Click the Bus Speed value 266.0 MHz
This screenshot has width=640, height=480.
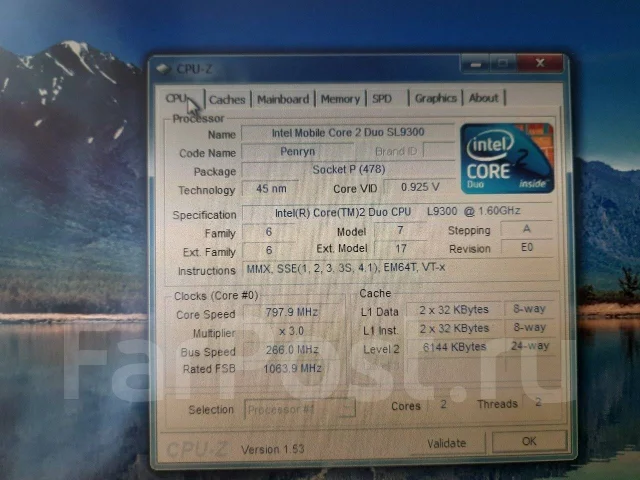click(x=291, y=350)
